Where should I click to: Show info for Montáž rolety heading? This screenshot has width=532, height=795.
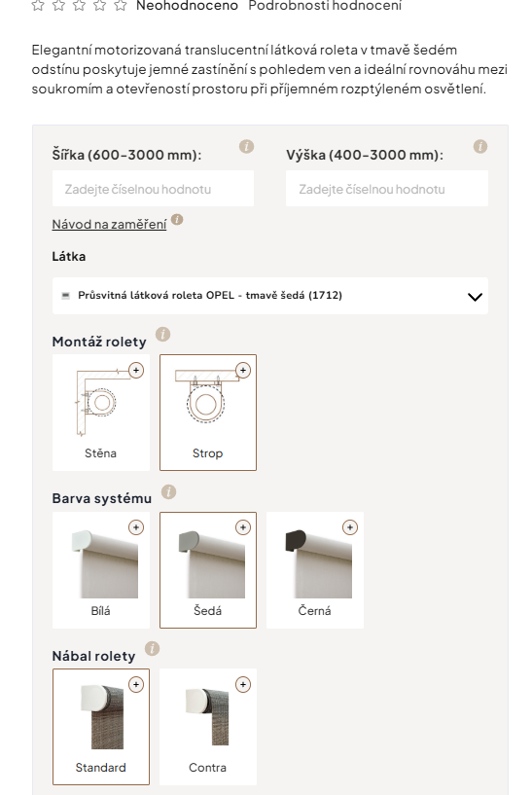coord(162,334)
